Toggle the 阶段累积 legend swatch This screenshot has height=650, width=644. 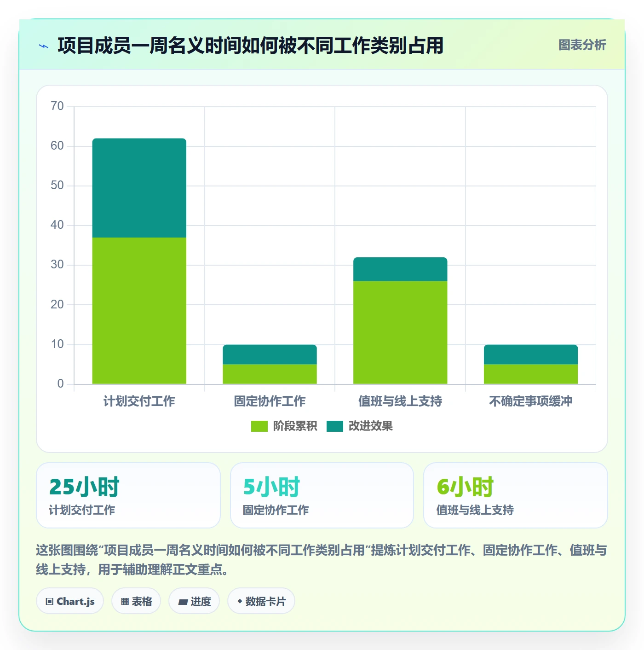(x=259, y=426)
